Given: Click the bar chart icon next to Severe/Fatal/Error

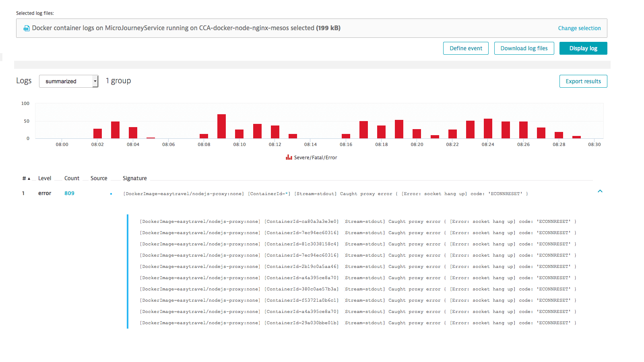Looking at the screenshot, I should point(288,157).
